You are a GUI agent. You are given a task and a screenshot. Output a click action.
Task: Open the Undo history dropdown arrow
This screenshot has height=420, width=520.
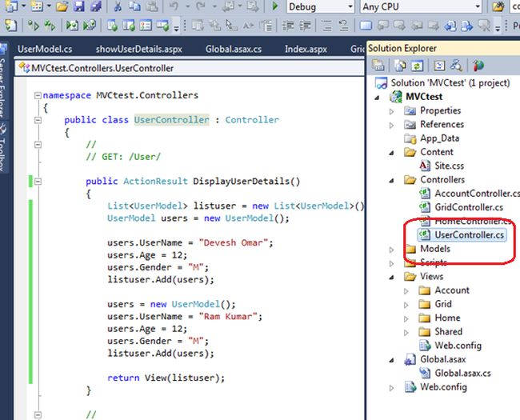[x=187, y=6]
